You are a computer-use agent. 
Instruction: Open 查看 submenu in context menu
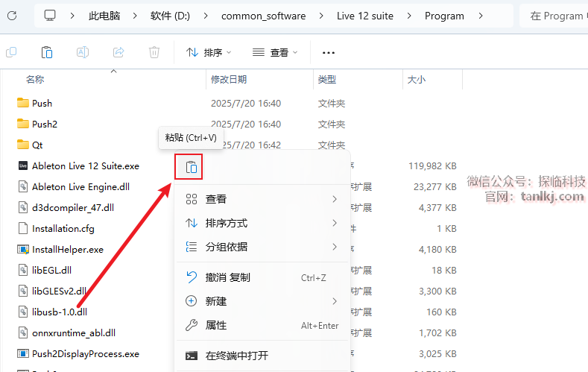[x=262, y=199]
